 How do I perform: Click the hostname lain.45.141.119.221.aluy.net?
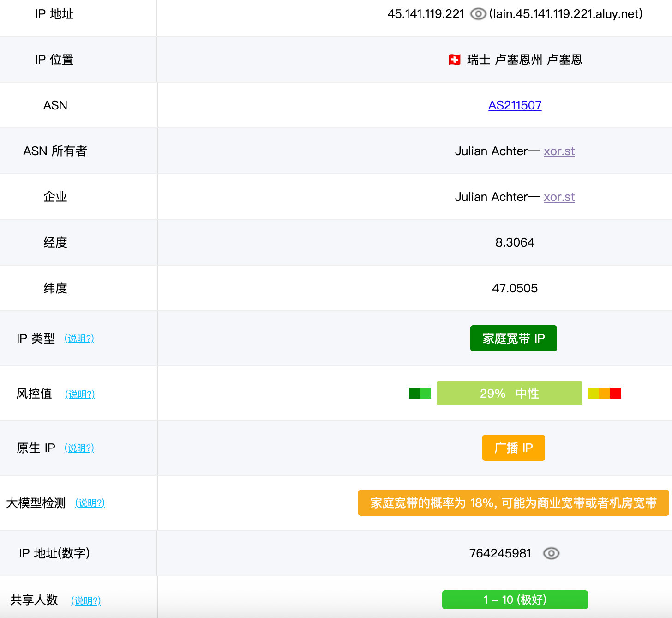tap(566, 14)
